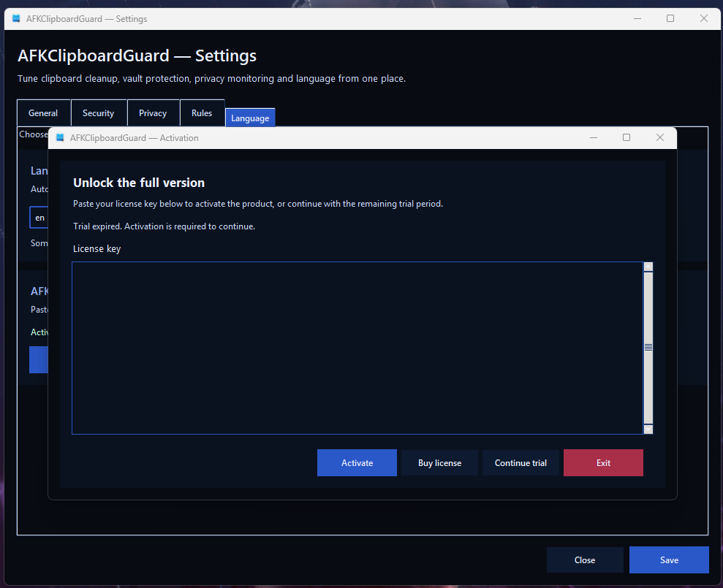Save the settings changes
This screenshot has width=723, height=588.
click(x=669, y=560)
